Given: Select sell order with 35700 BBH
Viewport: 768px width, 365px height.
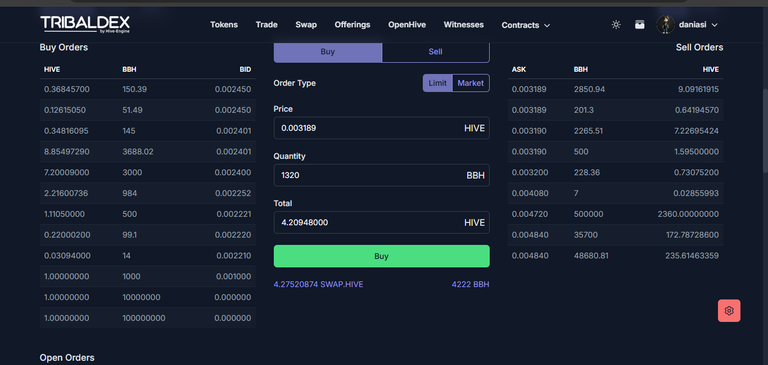Looking at the screenshot, I should [615, 235].
